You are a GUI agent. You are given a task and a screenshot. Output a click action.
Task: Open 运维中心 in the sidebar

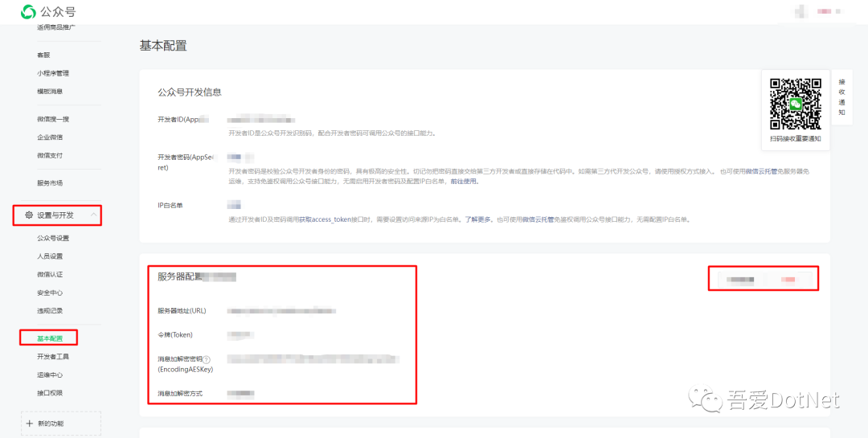coord(50,375)
